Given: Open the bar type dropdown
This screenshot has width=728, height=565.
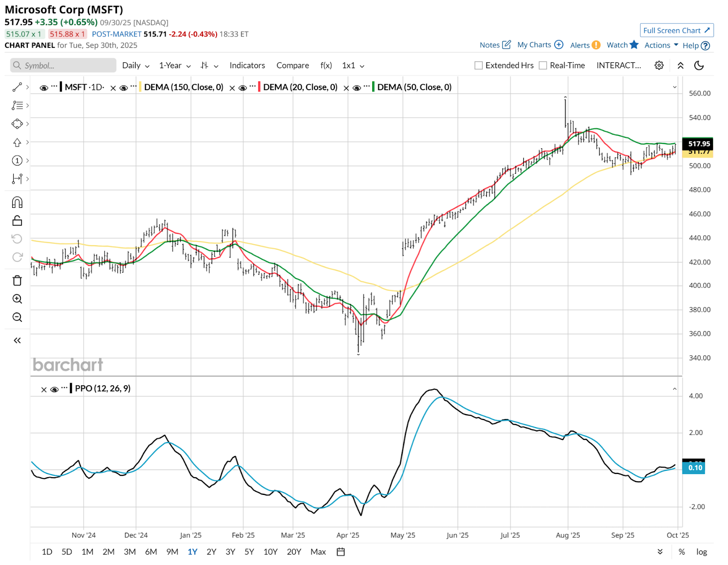Looking at the screenshot, I should pos(210,66).
